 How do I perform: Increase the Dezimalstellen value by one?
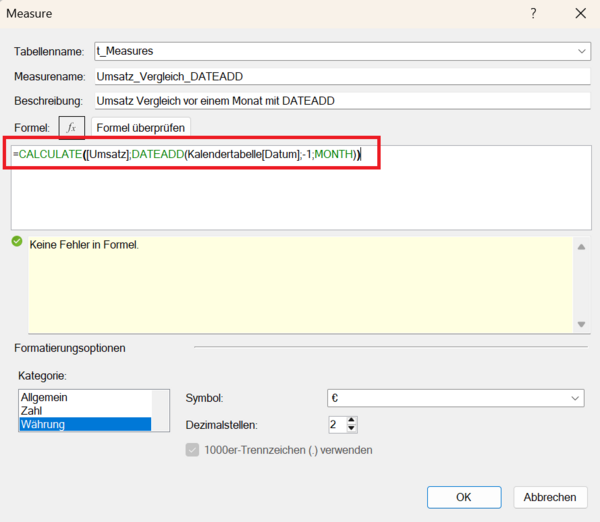pyautogui.click(x=351, y=419)
